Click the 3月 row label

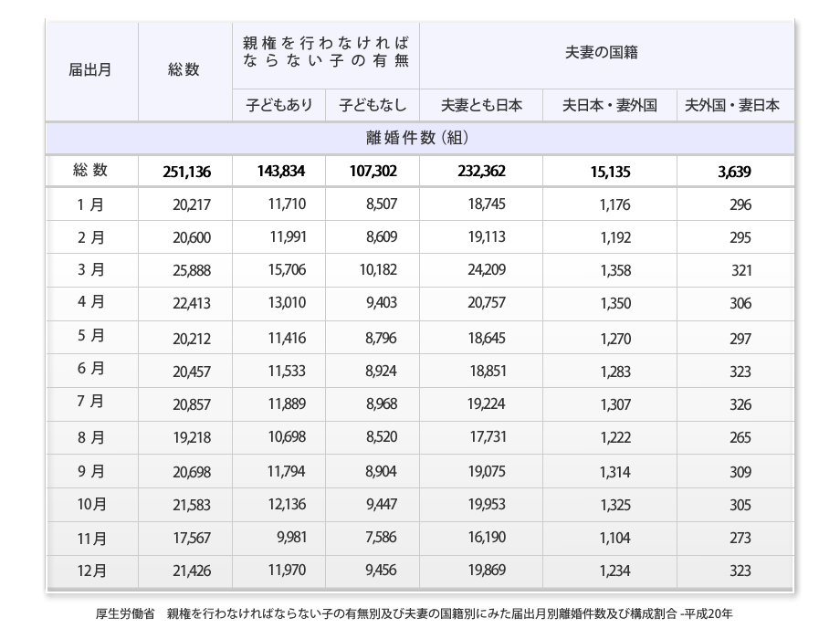[x=90, y=270]
